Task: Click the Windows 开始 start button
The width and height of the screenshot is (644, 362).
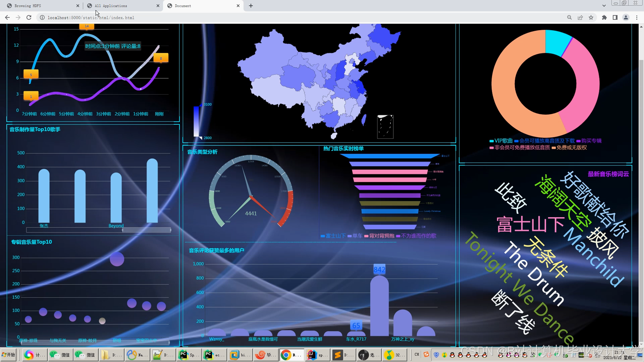Action: (x=9, y=355)
